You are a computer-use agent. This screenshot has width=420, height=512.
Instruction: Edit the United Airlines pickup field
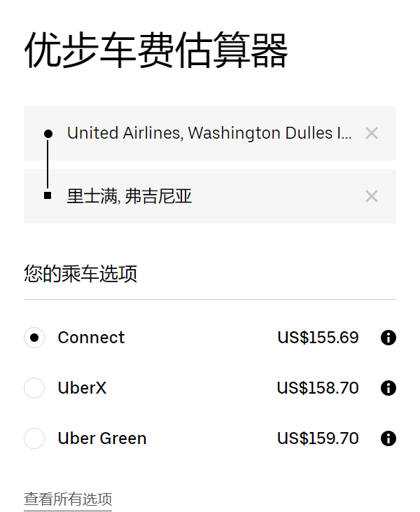209,133
